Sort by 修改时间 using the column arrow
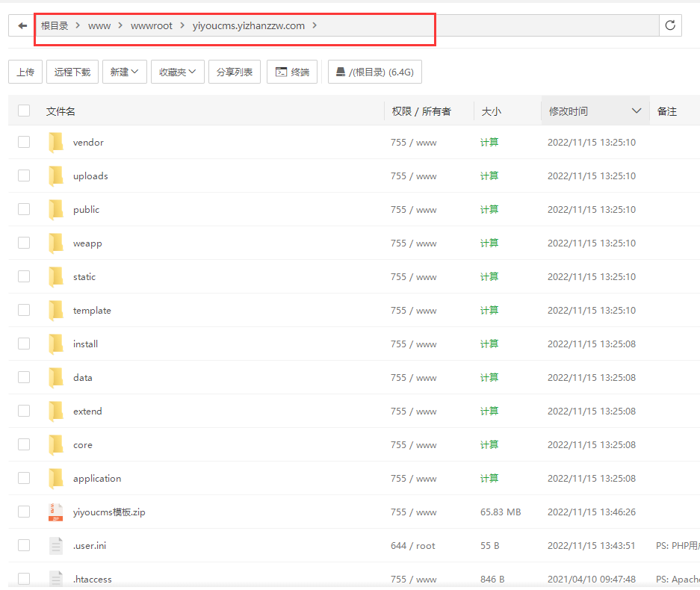This screenshot has height=590, width=700. point(636,111)
